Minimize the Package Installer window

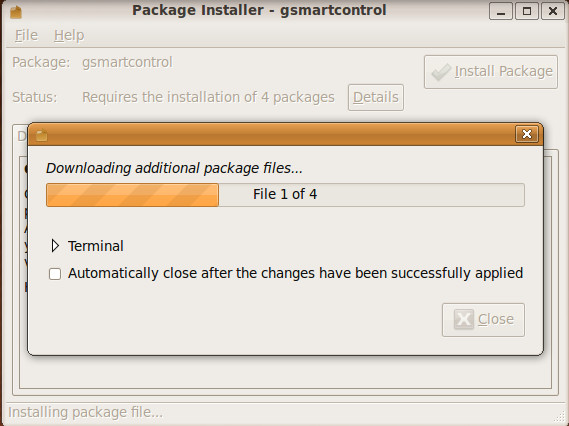coord(500,11)
